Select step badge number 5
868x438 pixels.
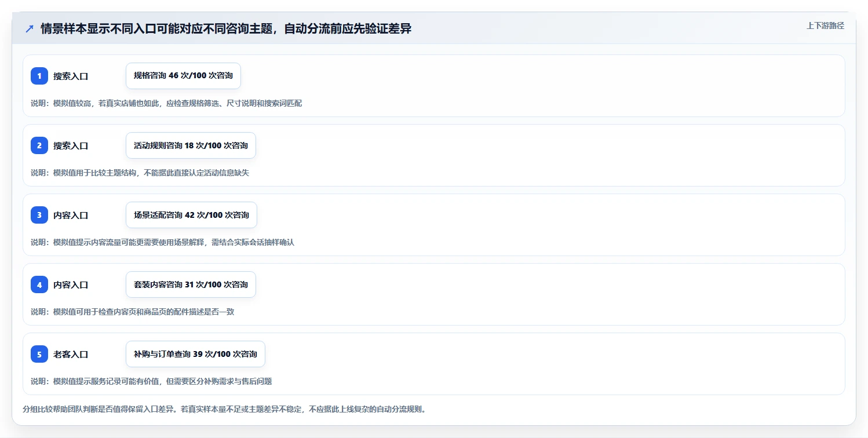pos(39,354)
